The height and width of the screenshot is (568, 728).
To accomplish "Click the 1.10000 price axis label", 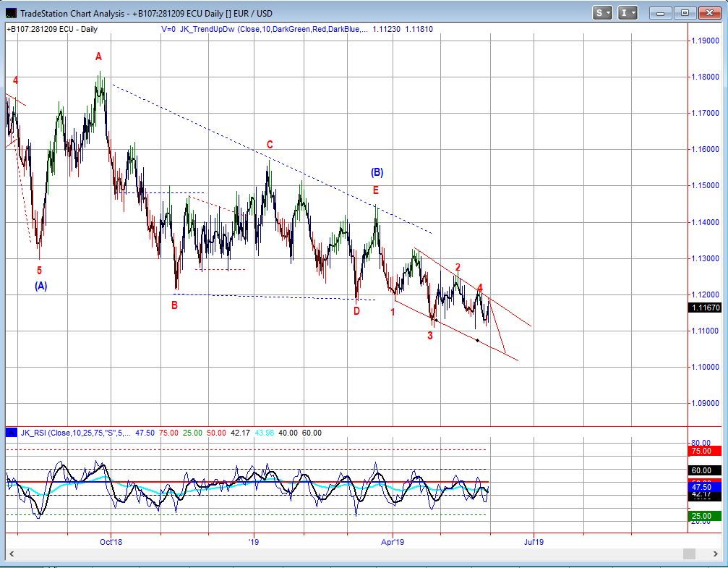I will point(706,367).
